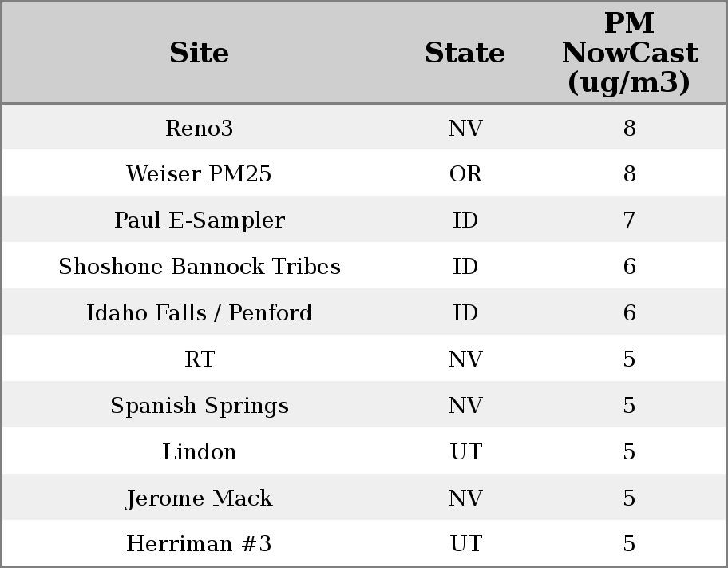Click Reno3's PM NowCast value 8
The height and width of the screenshot is (568, 728).
click(629, 129)
